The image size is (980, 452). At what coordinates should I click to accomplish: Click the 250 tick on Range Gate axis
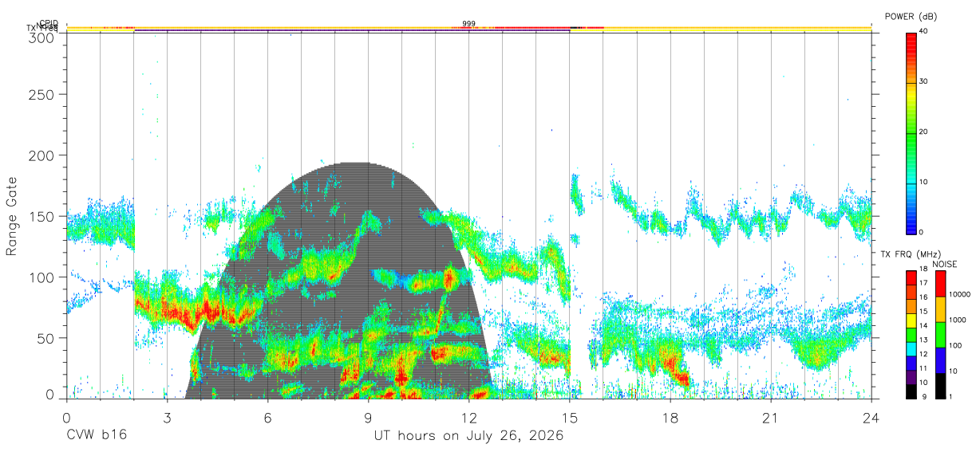[x=43, y=94]
